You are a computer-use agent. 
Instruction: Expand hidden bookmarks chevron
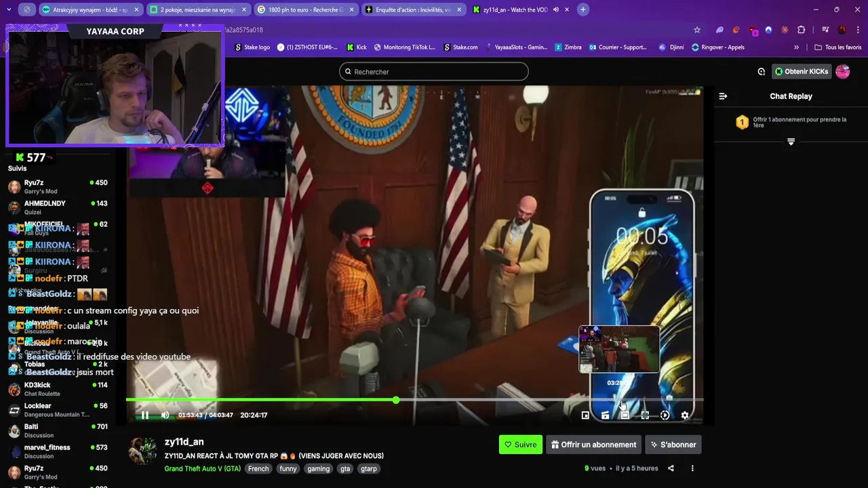pyautogui.click(x=796, y=47)
